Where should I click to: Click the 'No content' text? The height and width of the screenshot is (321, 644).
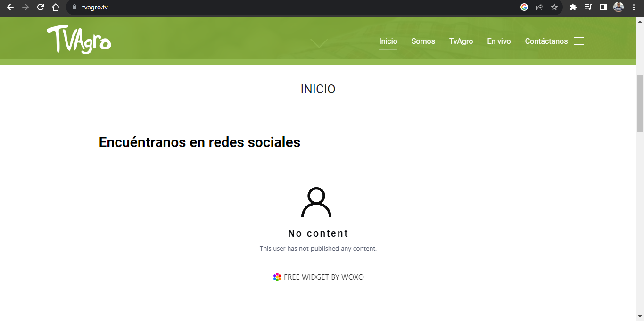pos(318,233)
